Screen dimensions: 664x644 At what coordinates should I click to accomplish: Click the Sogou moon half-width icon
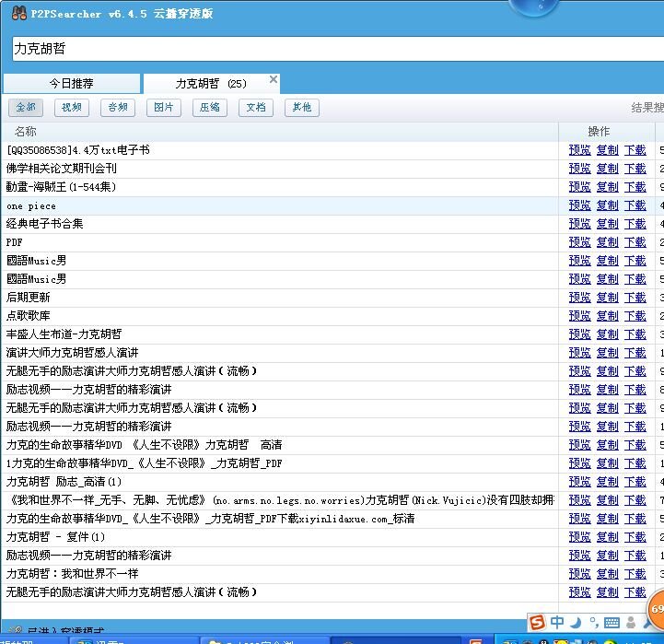(x=576, y=623)
